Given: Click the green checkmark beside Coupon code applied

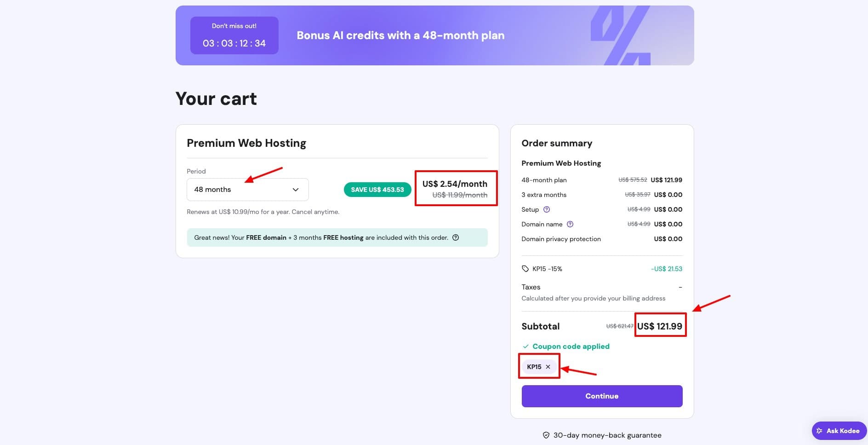Looking at the screenshot, I should pos(525,346).
